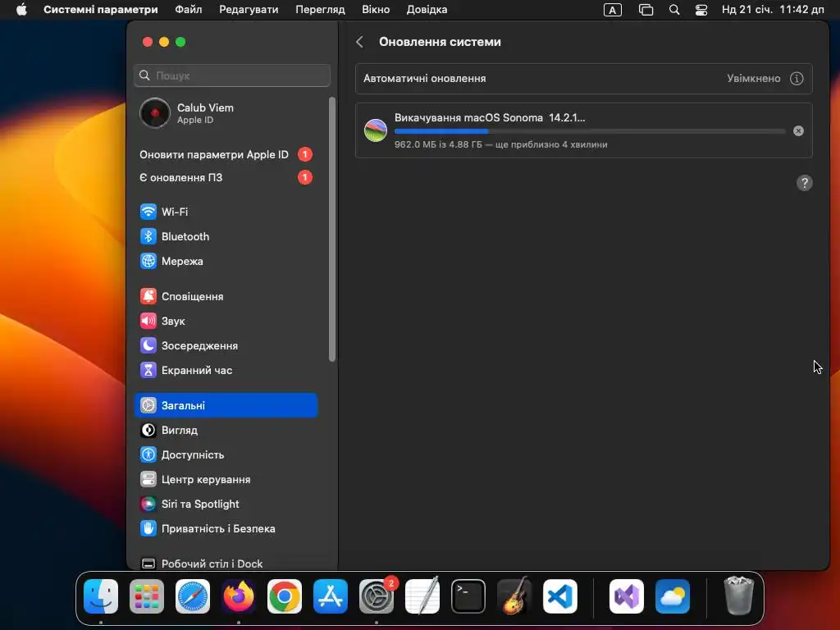
Task: Click the help question mark button
Action: tap(804, 183)
